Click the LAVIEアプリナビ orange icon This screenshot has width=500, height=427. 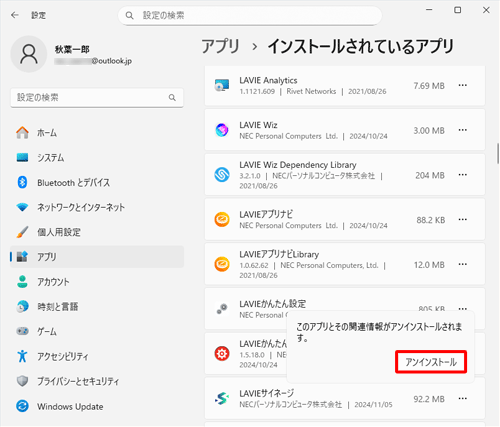(x=222, y=219)
